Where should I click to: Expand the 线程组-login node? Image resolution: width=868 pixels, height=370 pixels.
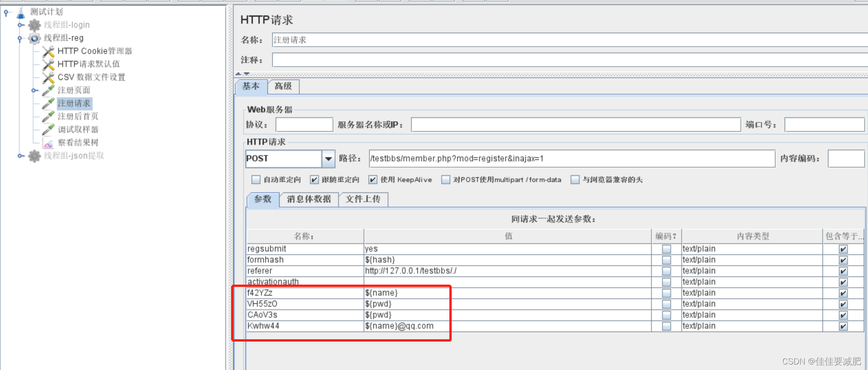click(x=20, y=25)
